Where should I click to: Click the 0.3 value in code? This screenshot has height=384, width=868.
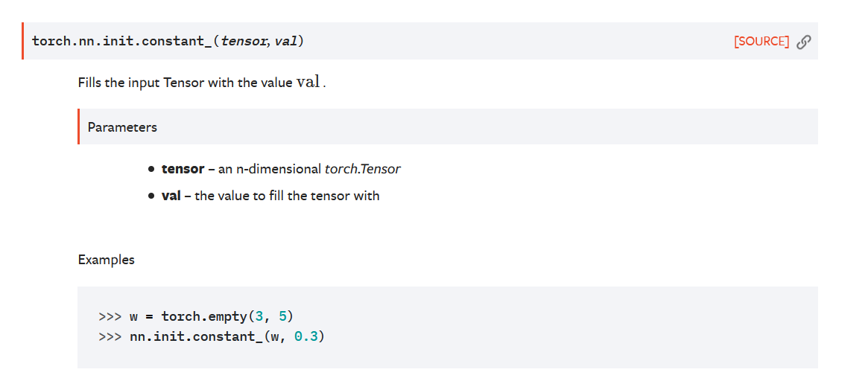pyautogui.click(x=305, y=336)
